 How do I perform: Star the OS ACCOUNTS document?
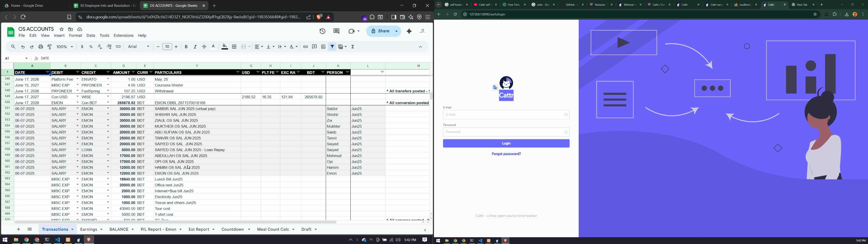[61, 29]
